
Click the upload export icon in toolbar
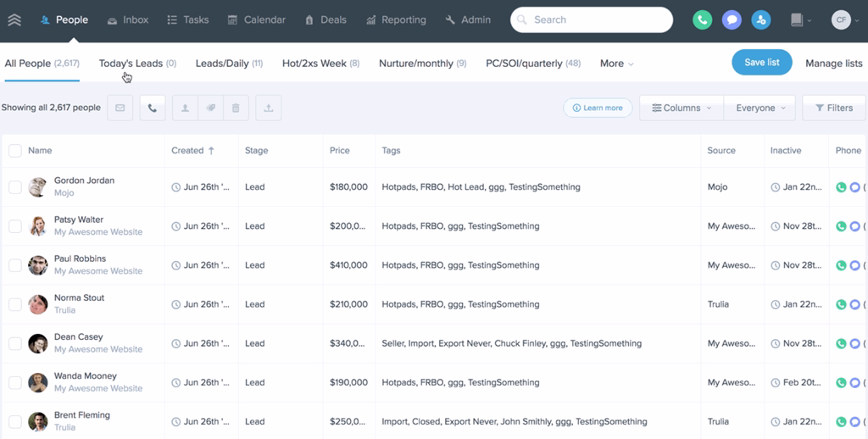click(x=269, y=108)
